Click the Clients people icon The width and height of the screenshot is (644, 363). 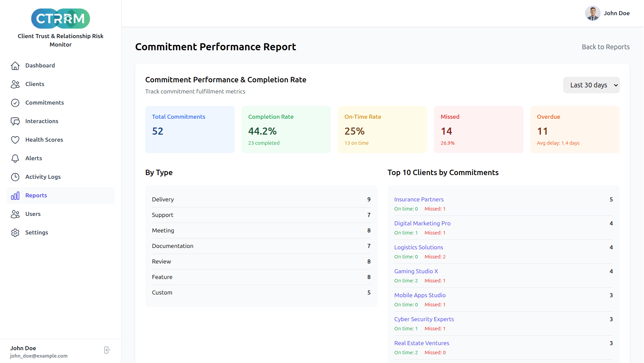coord(15,84)
